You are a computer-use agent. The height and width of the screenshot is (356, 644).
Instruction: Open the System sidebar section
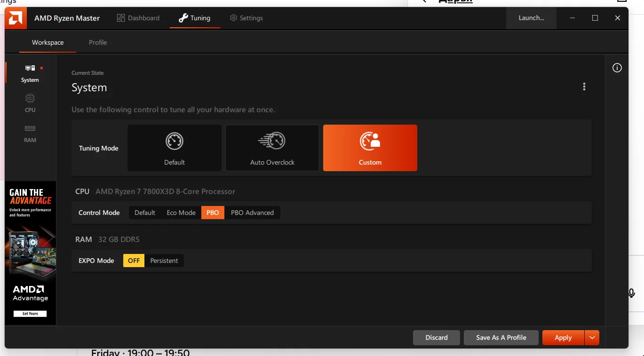tap(30, 73)
